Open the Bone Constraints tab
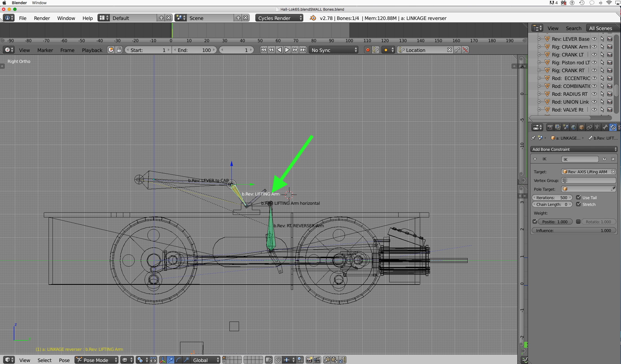 coord(613,128)
